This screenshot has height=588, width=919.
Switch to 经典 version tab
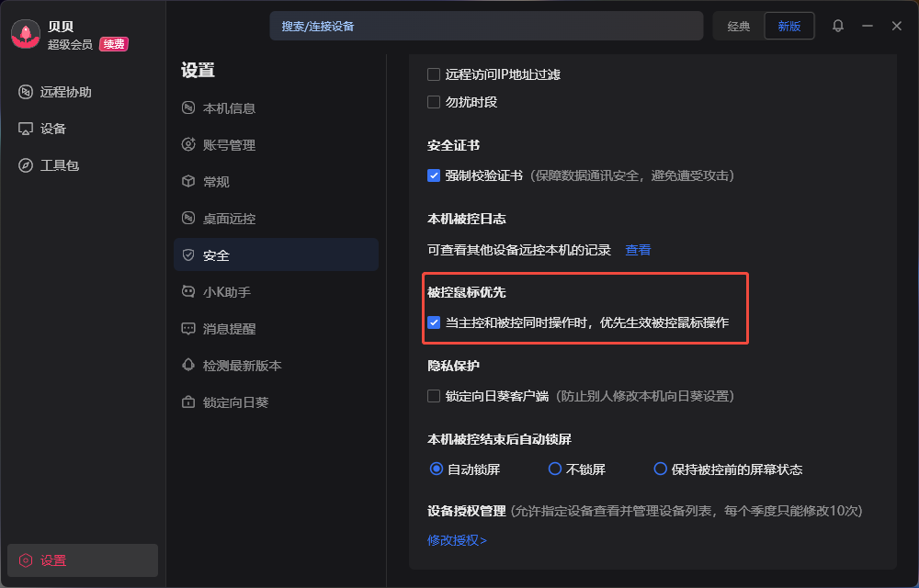739,26
